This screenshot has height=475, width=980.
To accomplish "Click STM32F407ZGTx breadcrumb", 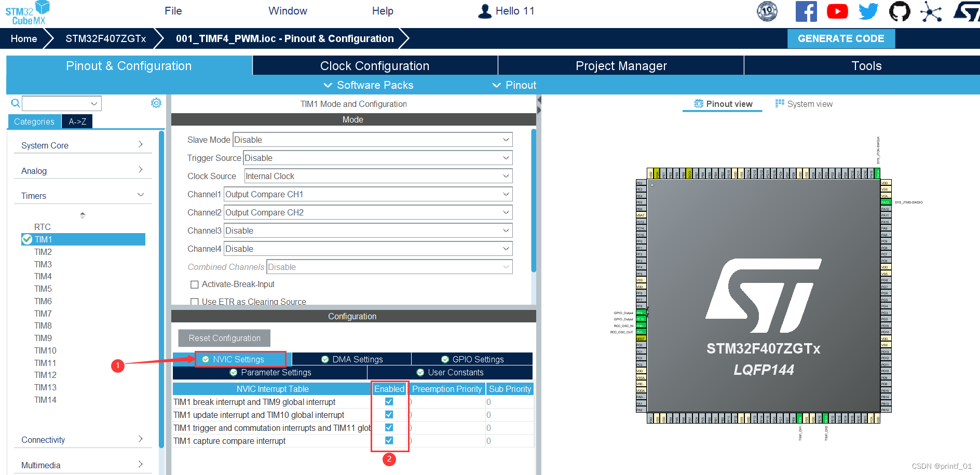I will pyautogui.click(x=105, y=38).
